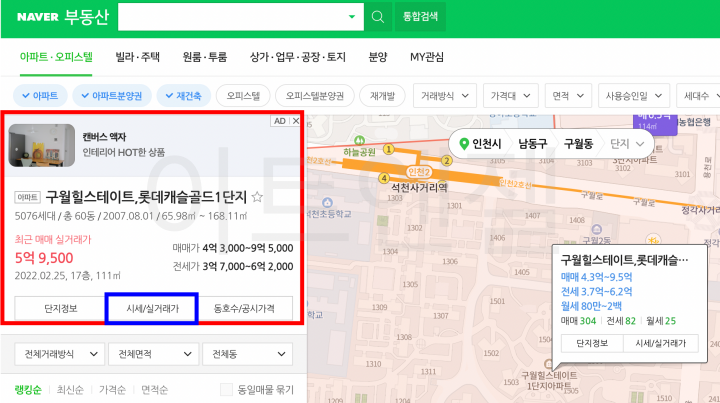Click the magnifier search icon
The height and width of the screenshot is (403, 720).
click(377, 17)
